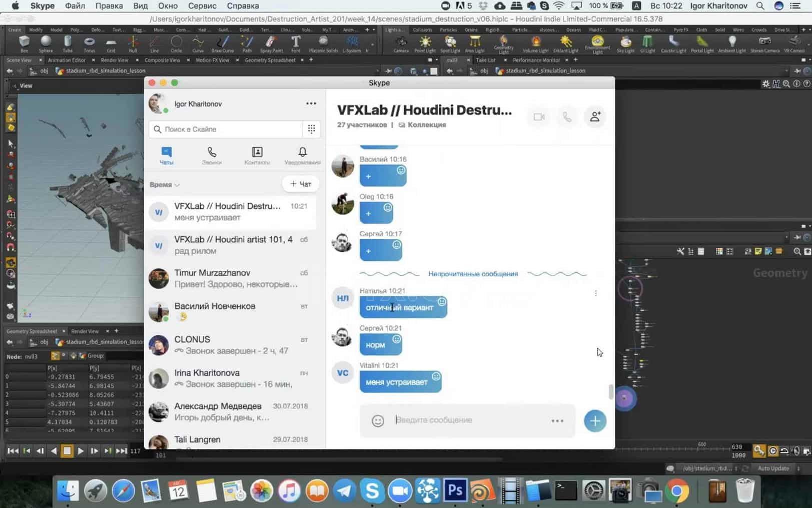
Task: Select Houdini Environment Light tool
Action: pyautogui.click(x=597, y=44)
